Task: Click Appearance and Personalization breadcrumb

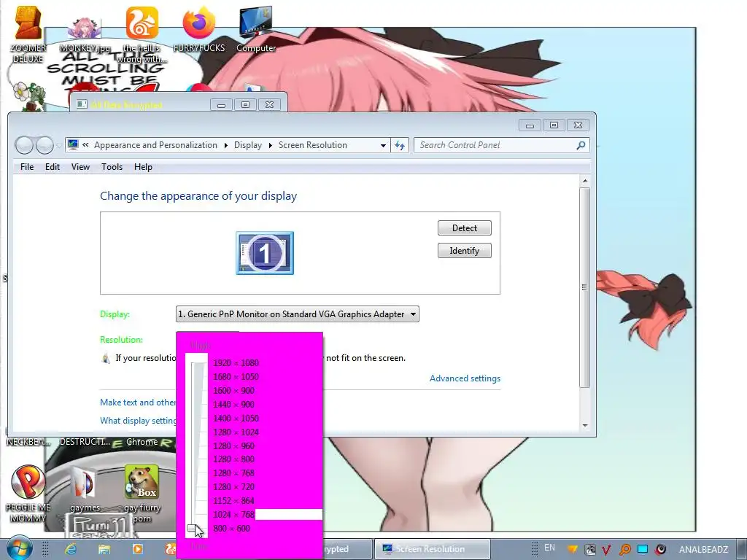Action: pos(155,145)
